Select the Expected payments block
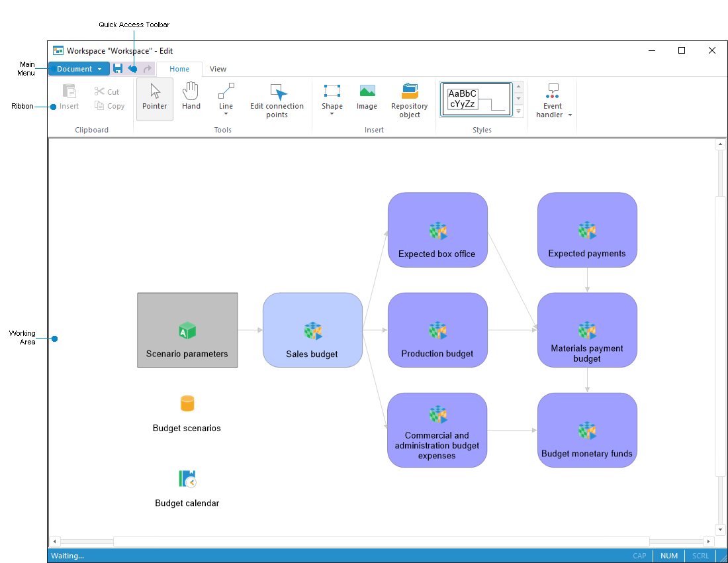This screenshot has width=728, height=563. [x=587, y=230]
